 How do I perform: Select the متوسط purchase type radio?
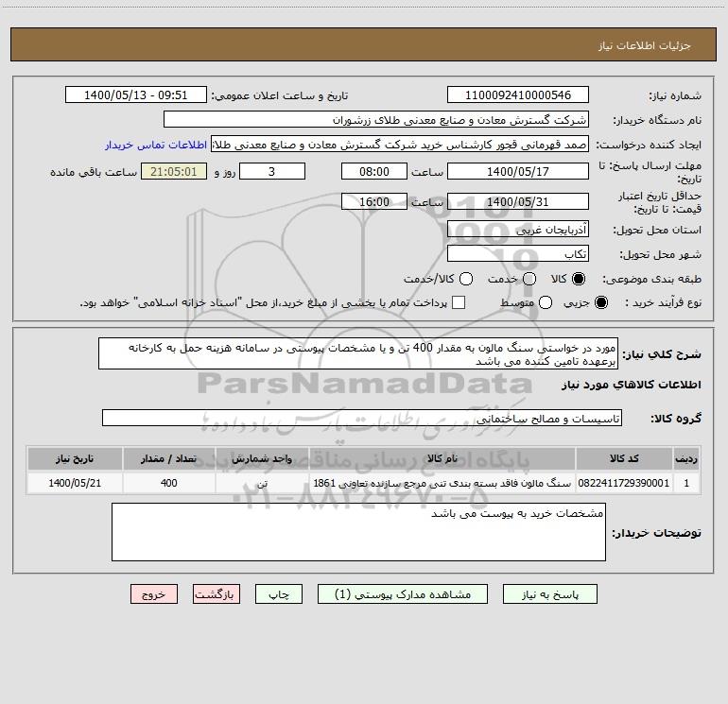pos(546,303)
